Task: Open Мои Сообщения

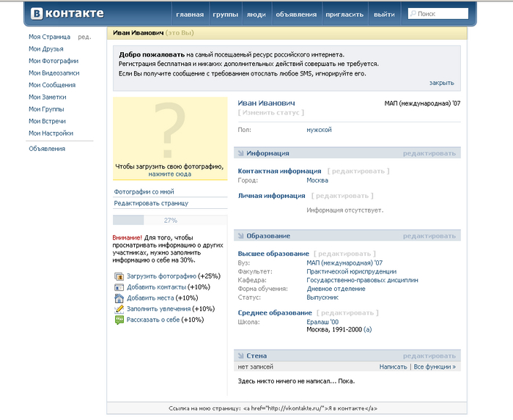Action: 52,85
